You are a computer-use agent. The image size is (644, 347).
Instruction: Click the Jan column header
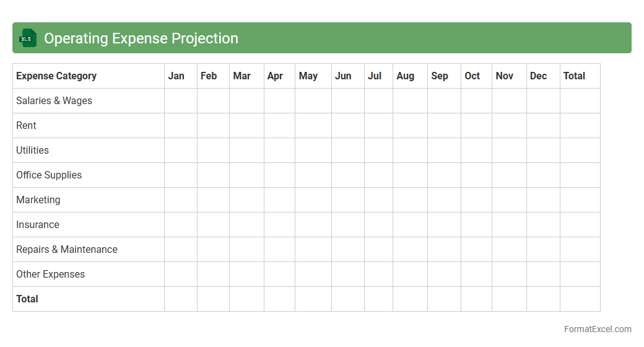click(176, 76)
